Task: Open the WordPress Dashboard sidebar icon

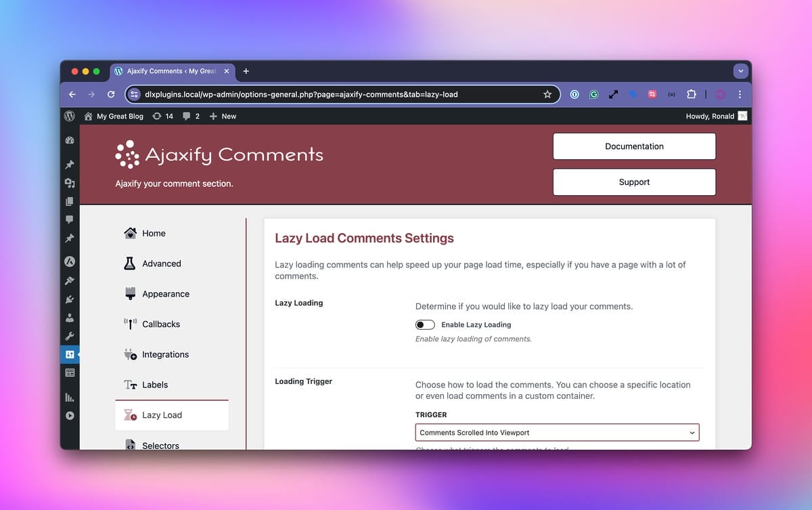Action: [70, 141]
